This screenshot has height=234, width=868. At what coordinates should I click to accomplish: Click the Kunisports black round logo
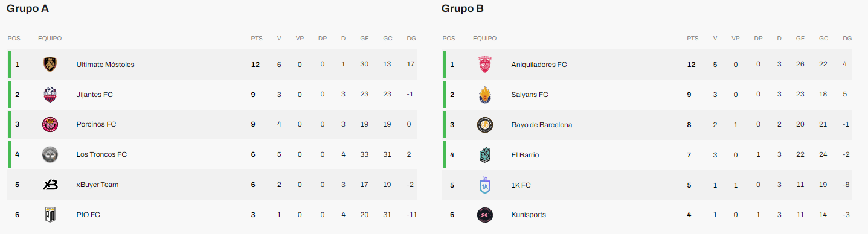(x=485, y=215)
